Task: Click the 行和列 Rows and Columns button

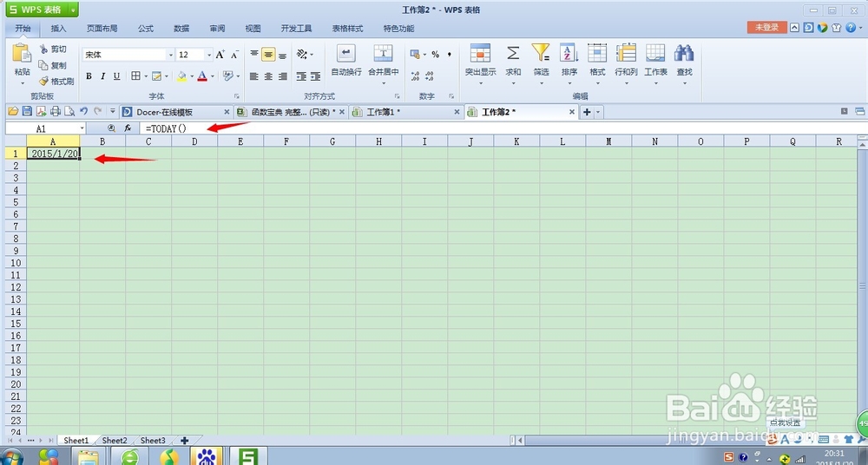Action: coord(626,61)
